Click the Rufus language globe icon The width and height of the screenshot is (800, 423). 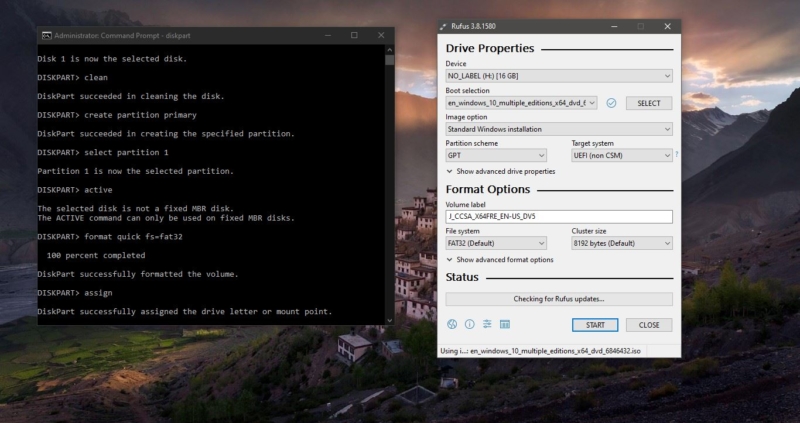point(452,324)
